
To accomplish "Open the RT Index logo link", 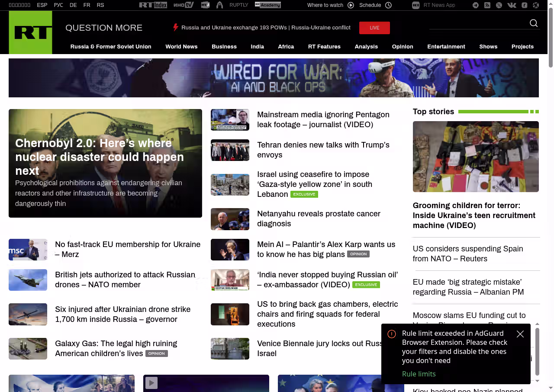I will (x=153, y=5).
